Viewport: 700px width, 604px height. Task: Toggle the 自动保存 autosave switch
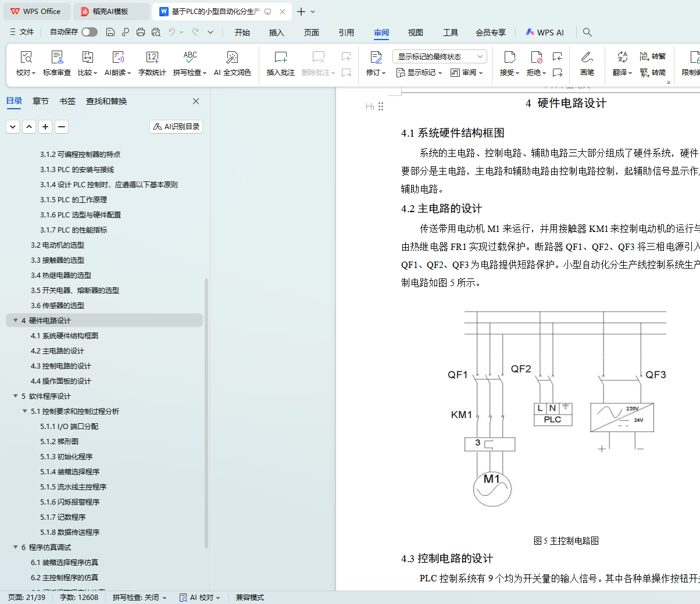pos(90,33)
